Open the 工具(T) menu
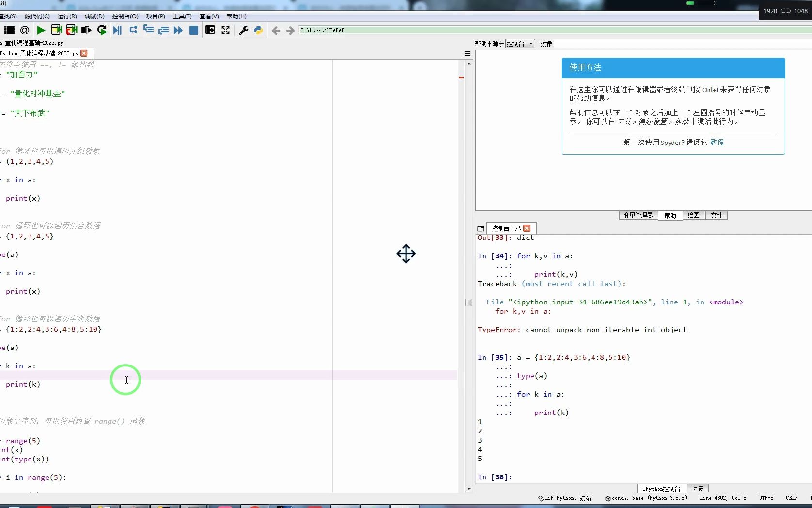 (182, 16)
